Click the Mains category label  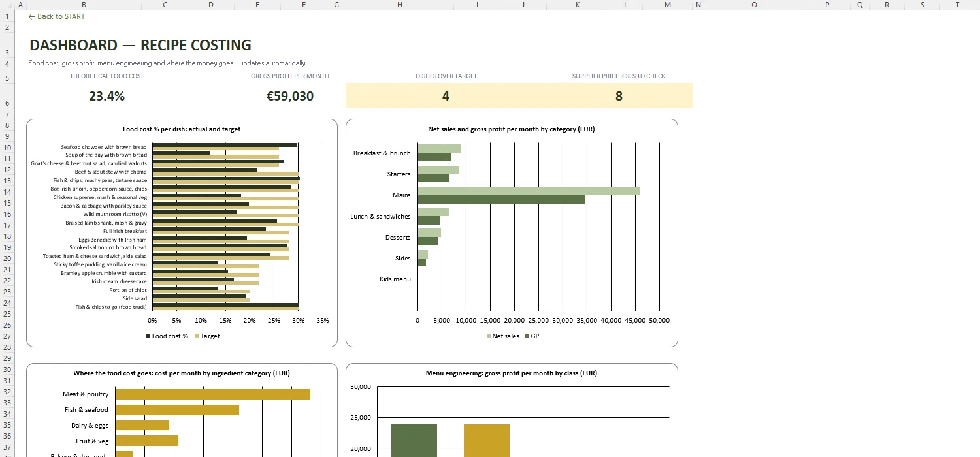tap(402, 195)
